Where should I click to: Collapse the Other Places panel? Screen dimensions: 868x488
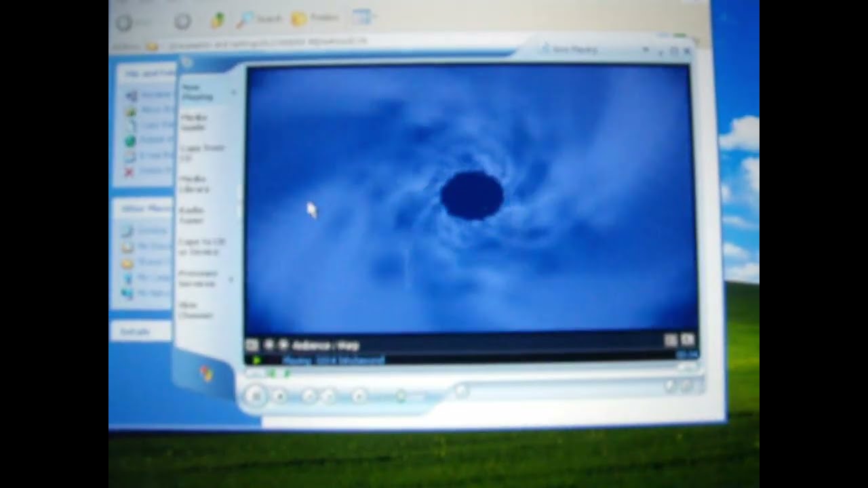point(144,208)
